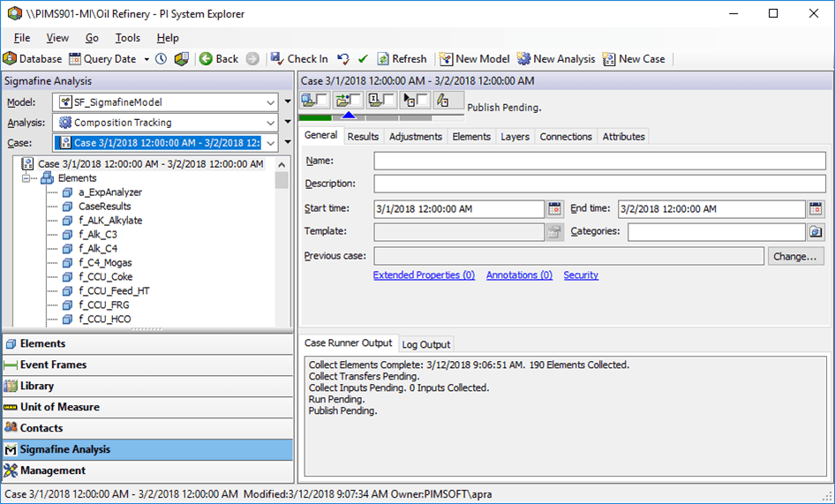Screen dimensions: 835x504
Task: Open the File menu
Action: point(22,38)
